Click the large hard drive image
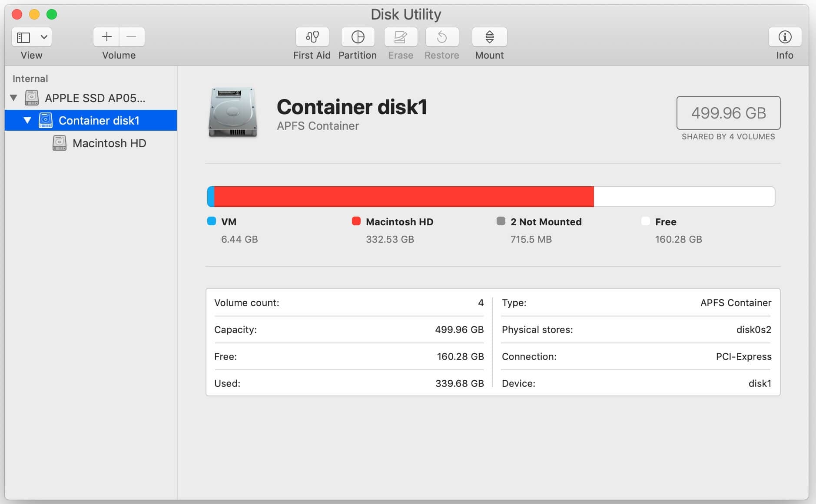The height and width of the screenshot is (504, 816). (233, 112)
